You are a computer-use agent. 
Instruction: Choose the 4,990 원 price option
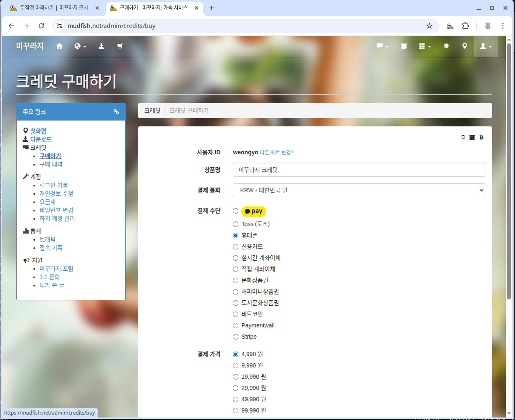tap(235, 354)
